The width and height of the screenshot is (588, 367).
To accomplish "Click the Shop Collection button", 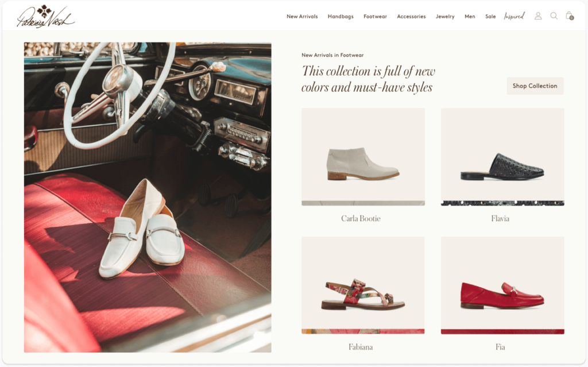I will coord(535,86).
